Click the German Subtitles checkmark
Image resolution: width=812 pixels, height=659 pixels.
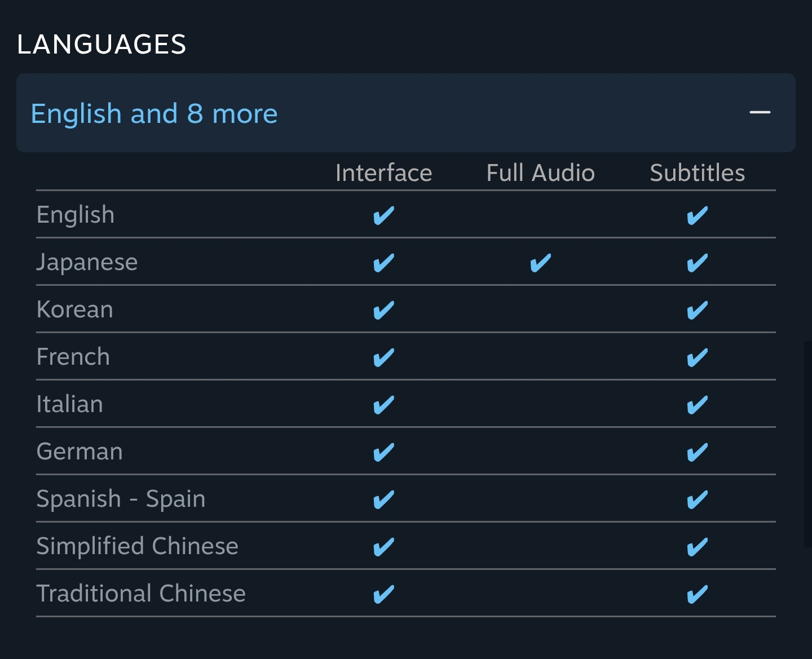pos(697,452)
